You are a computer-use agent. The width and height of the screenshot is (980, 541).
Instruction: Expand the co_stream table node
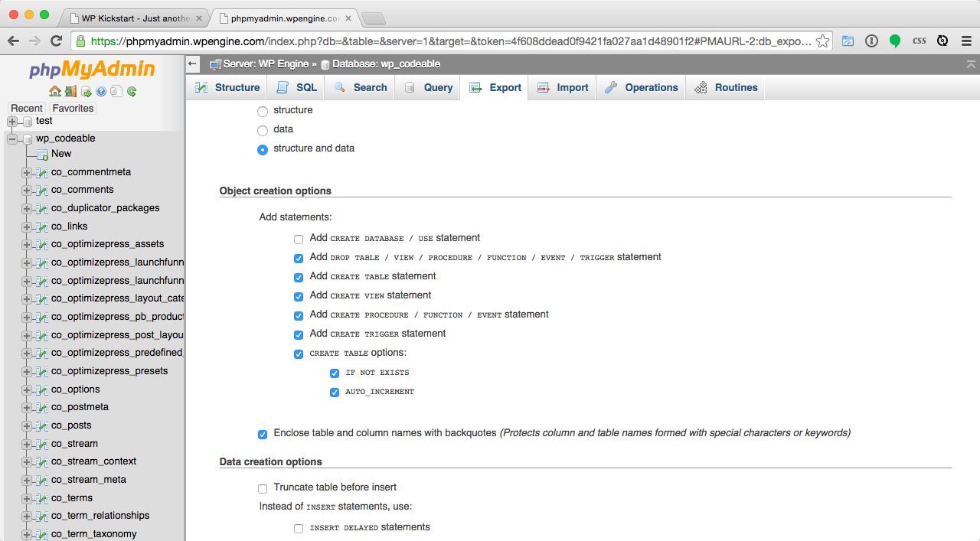point(27,445)
